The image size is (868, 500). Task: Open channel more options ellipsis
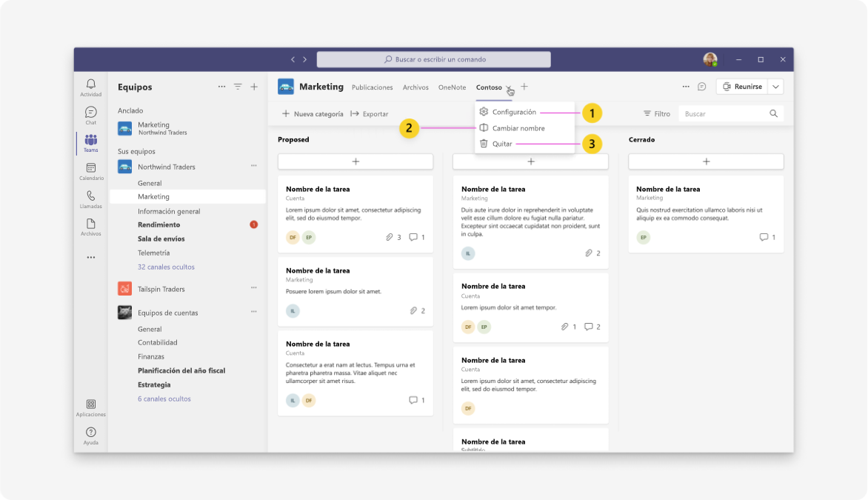686,87
